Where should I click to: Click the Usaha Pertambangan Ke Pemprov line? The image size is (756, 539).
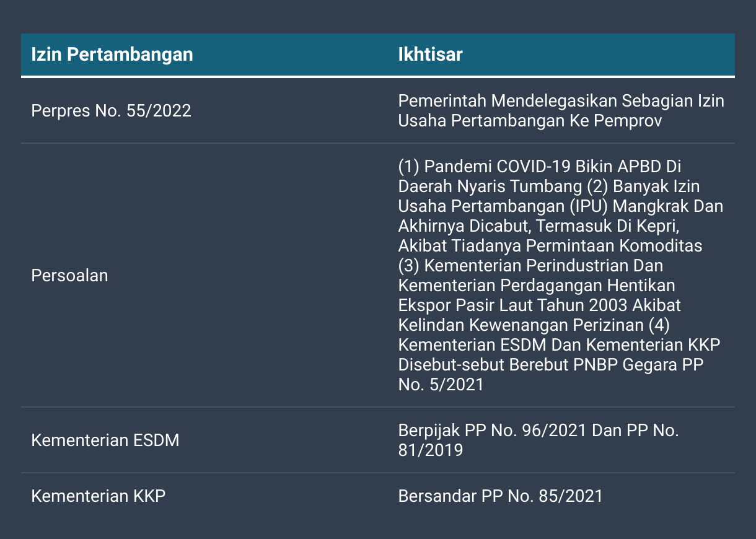[x=530, y=121]
